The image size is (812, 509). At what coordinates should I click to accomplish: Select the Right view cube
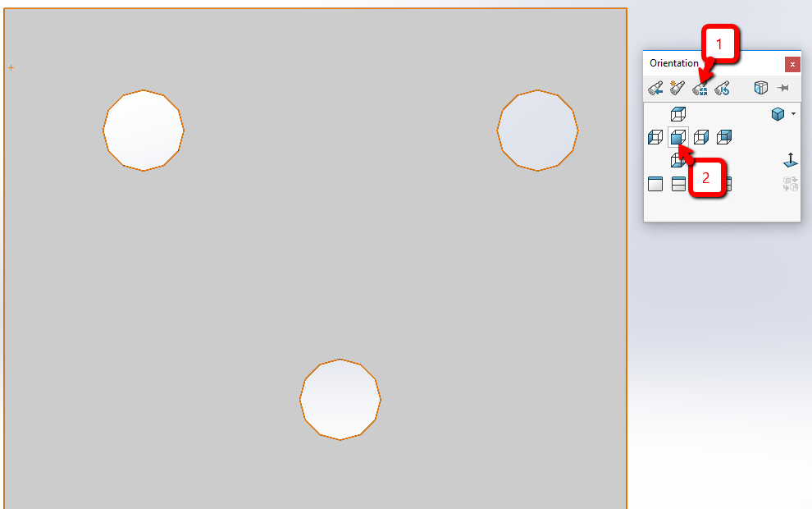coord(700,137)
